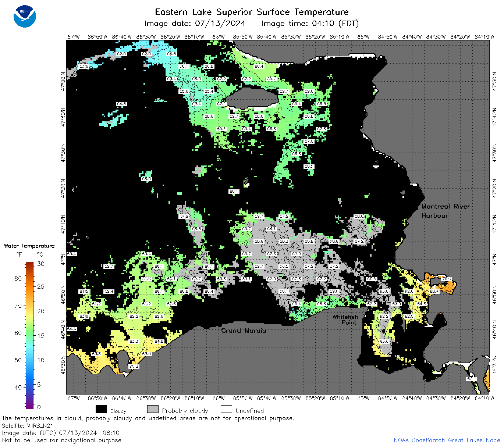Click the °F unit label on legend
The image size is (504, 446).
point(19,254)
